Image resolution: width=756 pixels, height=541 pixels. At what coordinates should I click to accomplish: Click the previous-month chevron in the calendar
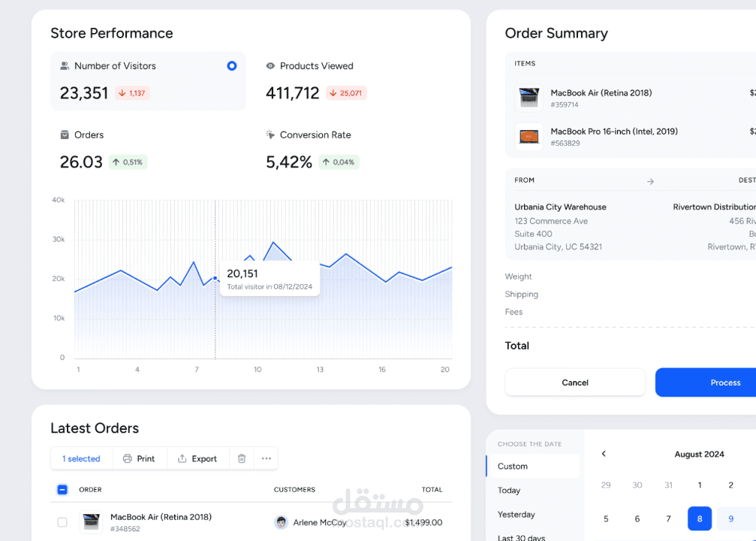604,454
